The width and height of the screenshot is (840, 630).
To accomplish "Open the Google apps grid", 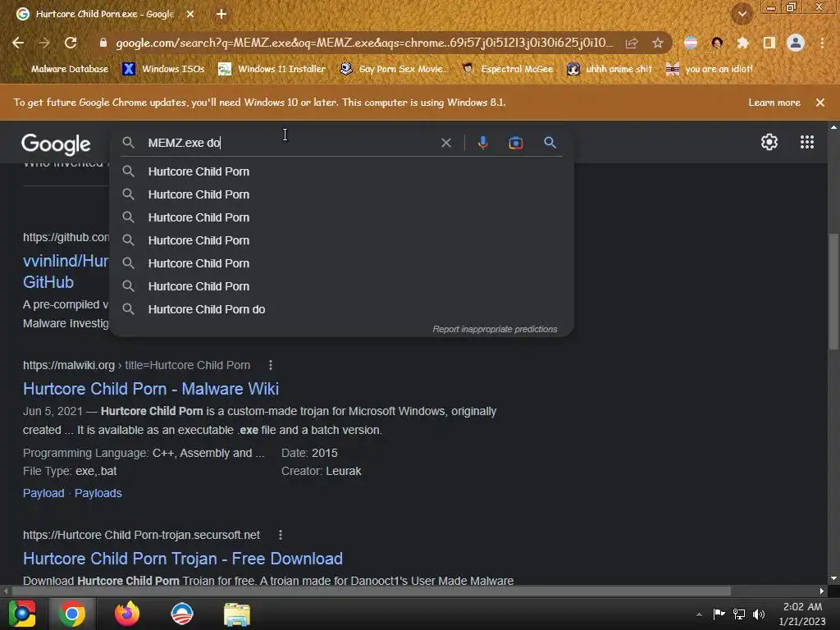I will pos(807,142).
